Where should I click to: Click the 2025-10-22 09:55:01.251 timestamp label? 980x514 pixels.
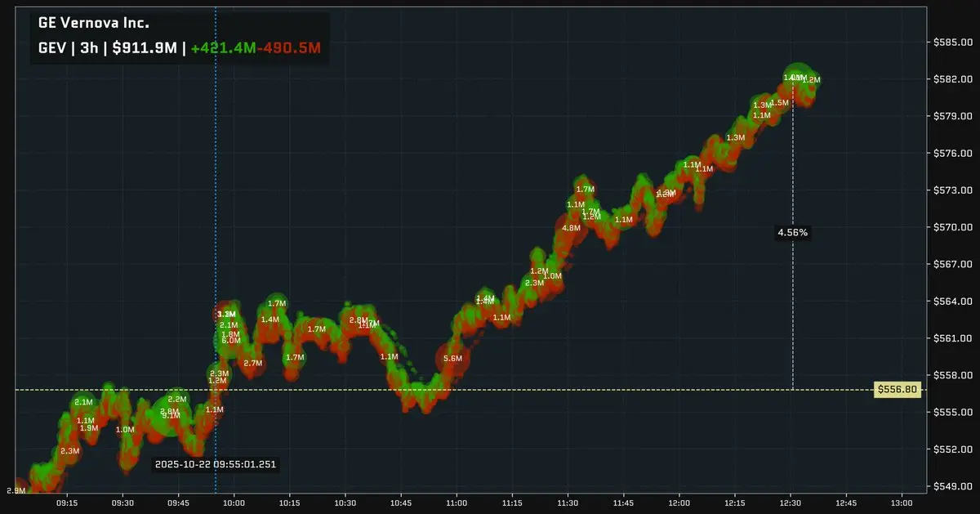216,464
